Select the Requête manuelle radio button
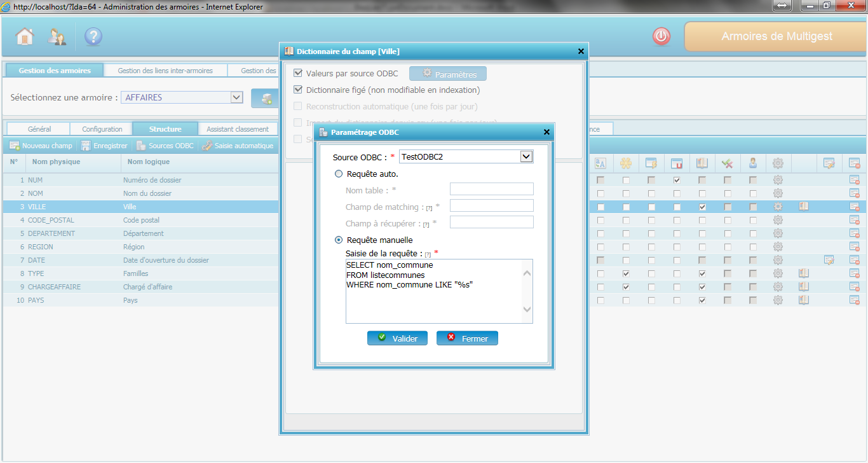This screenshot has width=868, height=463. pos(339,240)
